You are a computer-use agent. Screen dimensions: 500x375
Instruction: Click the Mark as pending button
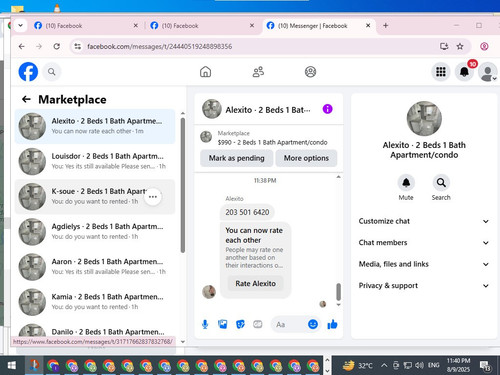point(237,158)
